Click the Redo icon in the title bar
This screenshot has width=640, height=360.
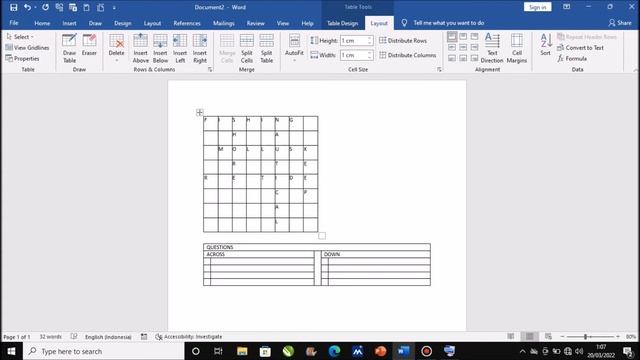45,7
